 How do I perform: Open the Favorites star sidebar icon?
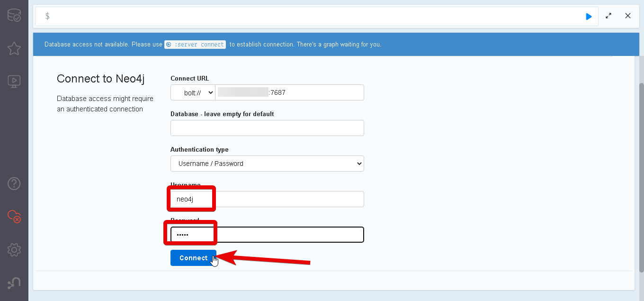coord(14,48)
